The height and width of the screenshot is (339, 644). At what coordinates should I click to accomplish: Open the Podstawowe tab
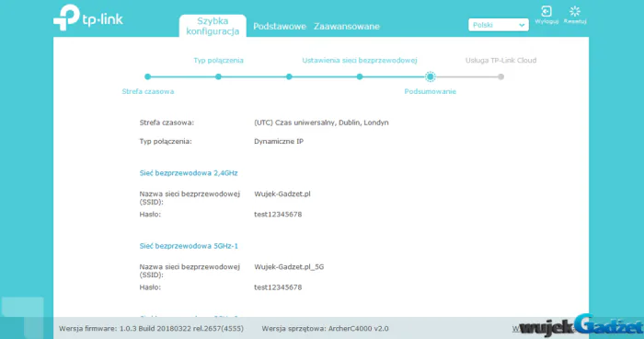point(280,27)
